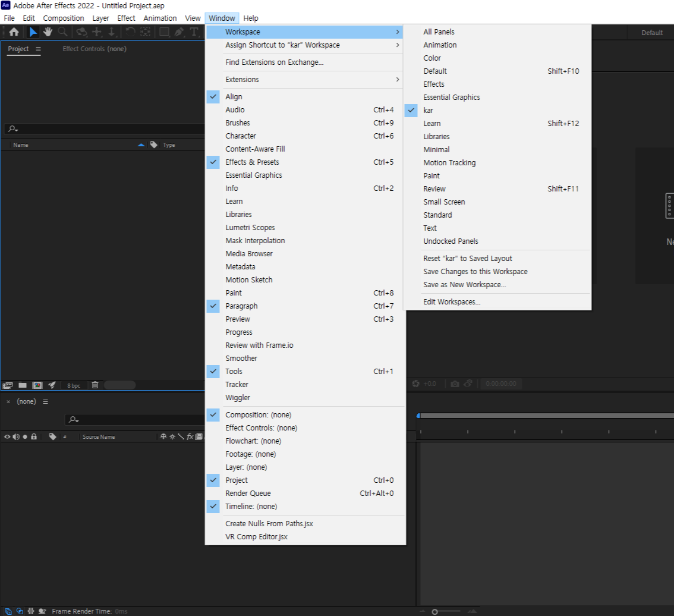Select the Pen tool
This screenshot has width=674, height=616.
click(x=179, y=32)
